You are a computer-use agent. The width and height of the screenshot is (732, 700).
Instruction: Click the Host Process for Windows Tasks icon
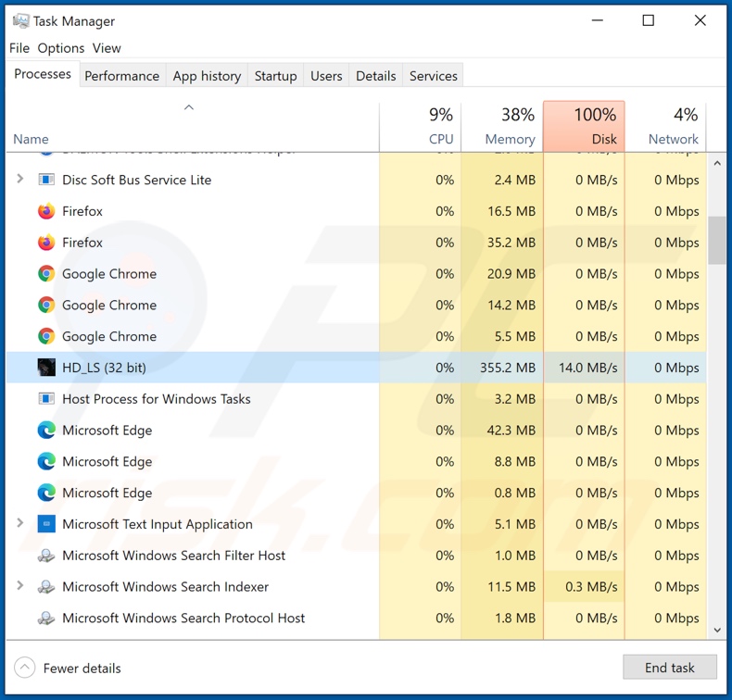46,399
